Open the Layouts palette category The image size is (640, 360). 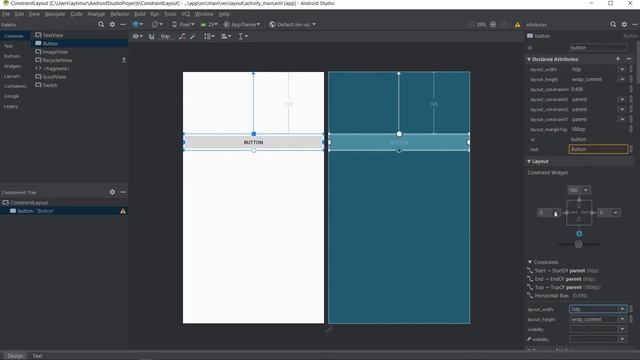coord(16,76)
